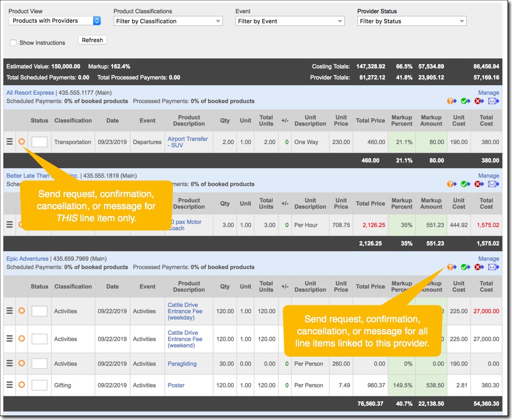Open the Poster product link
The height and width of the screenshot is (420, 512).
click(176, 385)
